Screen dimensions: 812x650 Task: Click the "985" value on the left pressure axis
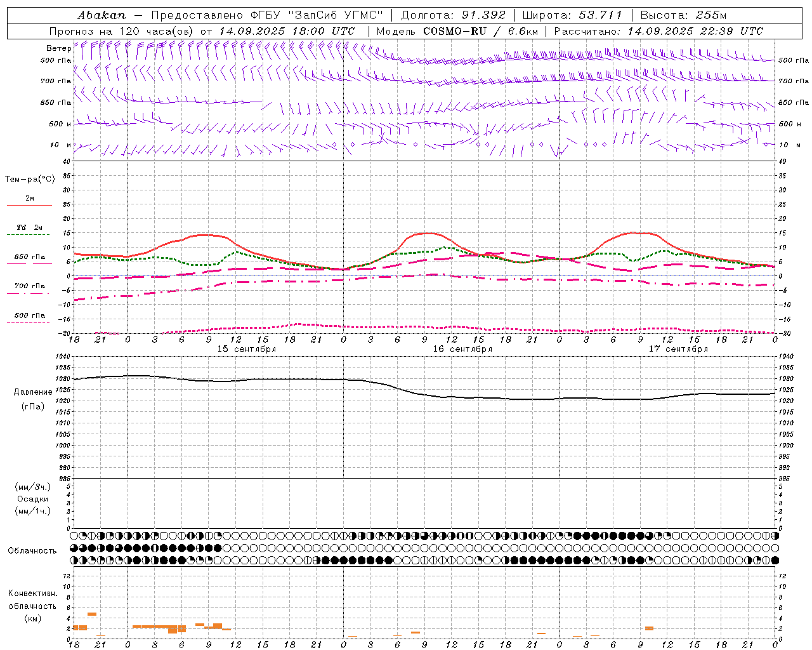[x=65, y=479]
